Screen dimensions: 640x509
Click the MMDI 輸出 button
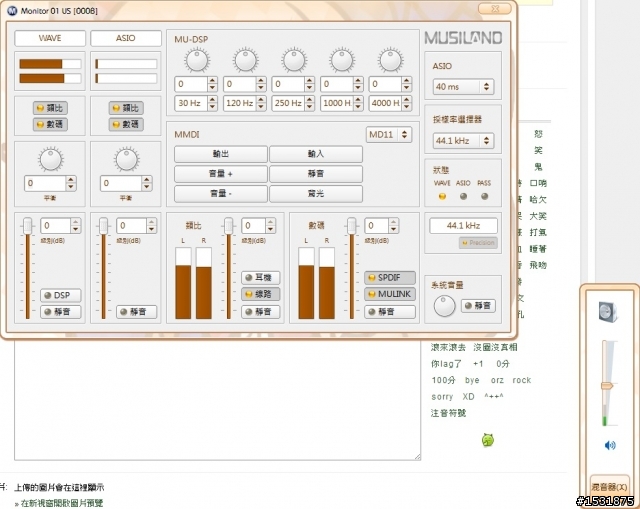pos(221,154)
